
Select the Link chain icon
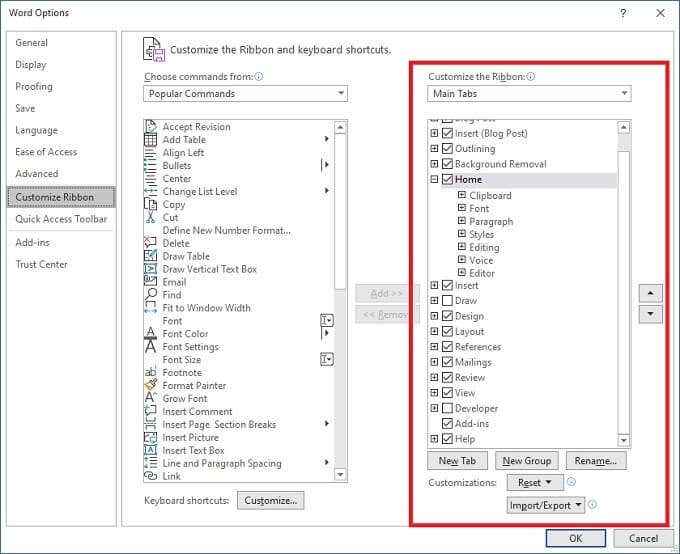150,476
